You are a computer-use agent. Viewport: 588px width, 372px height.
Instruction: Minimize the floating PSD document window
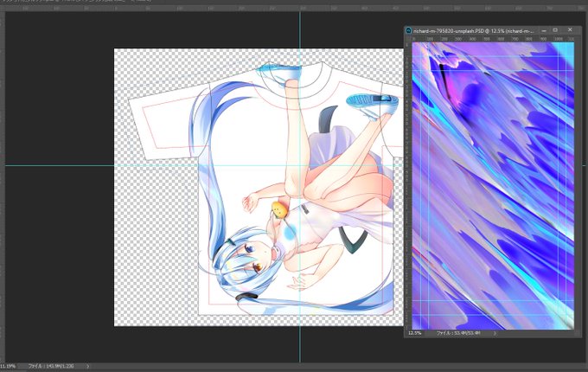544,30
